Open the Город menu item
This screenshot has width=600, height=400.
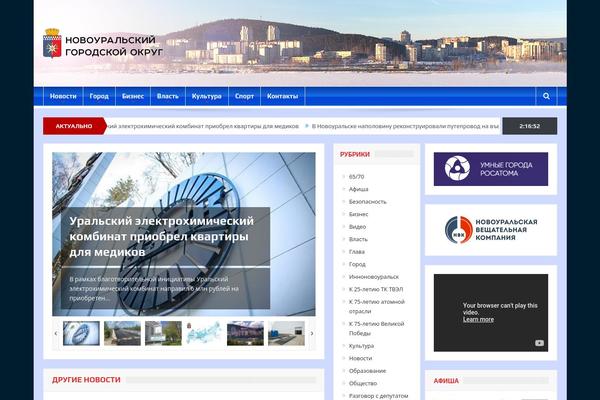[99, 96]
